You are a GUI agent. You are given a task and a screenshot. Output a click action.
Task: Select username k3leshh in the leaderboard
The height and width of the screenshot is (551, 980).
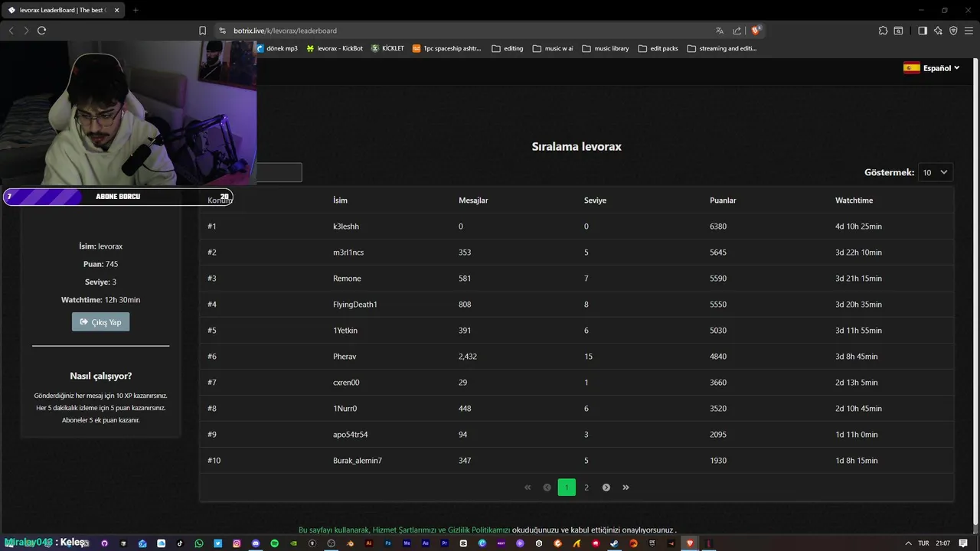[346, 227]
